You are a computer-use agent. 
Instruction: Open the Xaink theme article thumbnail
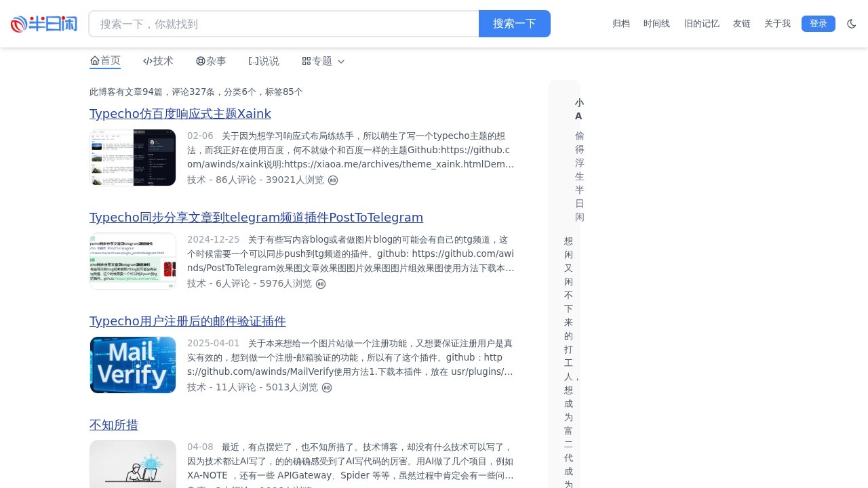(133, 157)
